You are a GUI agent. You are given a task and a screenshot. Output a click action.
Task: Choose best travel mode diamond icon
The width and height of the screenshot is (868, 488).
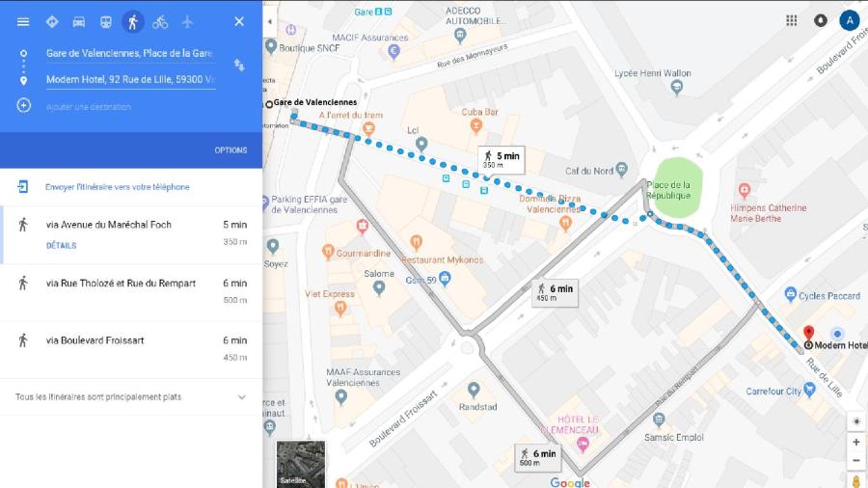(x=52, y=21)
